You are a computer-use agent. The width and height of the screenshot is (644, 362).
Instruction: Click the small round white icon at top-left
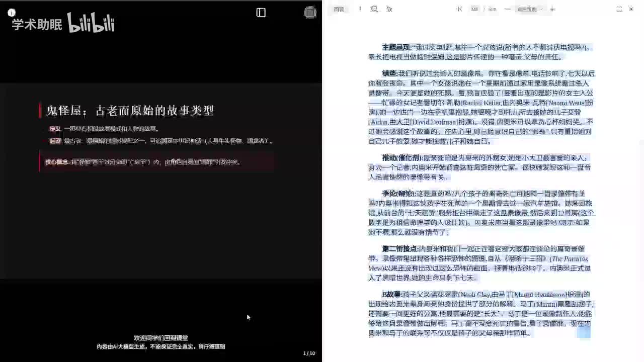(12, 13)
